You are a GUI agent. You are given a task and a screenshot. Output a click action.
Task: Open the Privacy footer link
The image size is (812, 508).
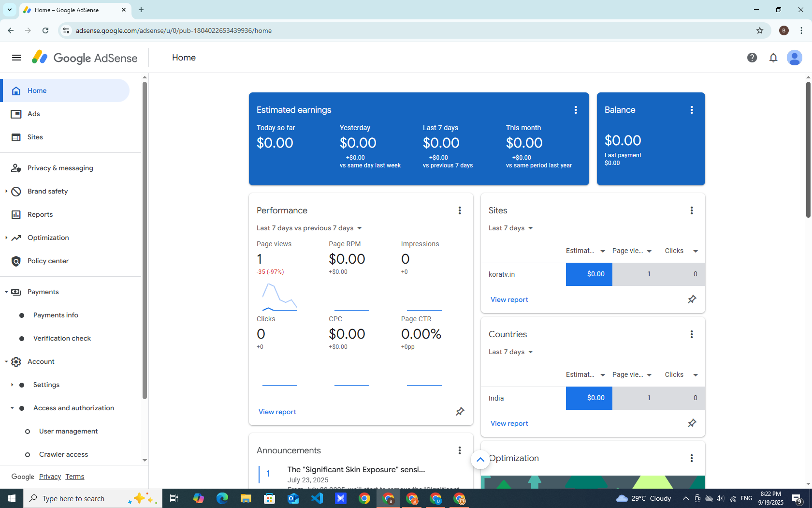(50, 477)
